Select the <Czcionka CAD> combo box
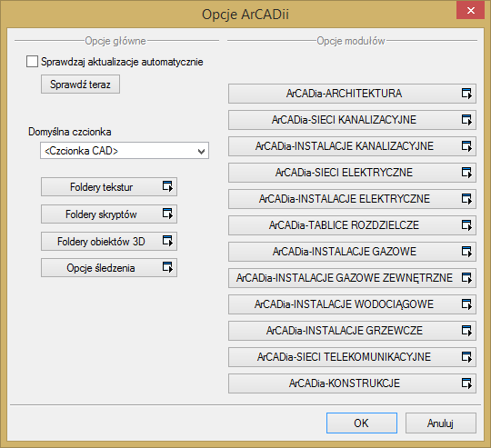This screenshot has height=448, width=491. [x=125, y=151]
